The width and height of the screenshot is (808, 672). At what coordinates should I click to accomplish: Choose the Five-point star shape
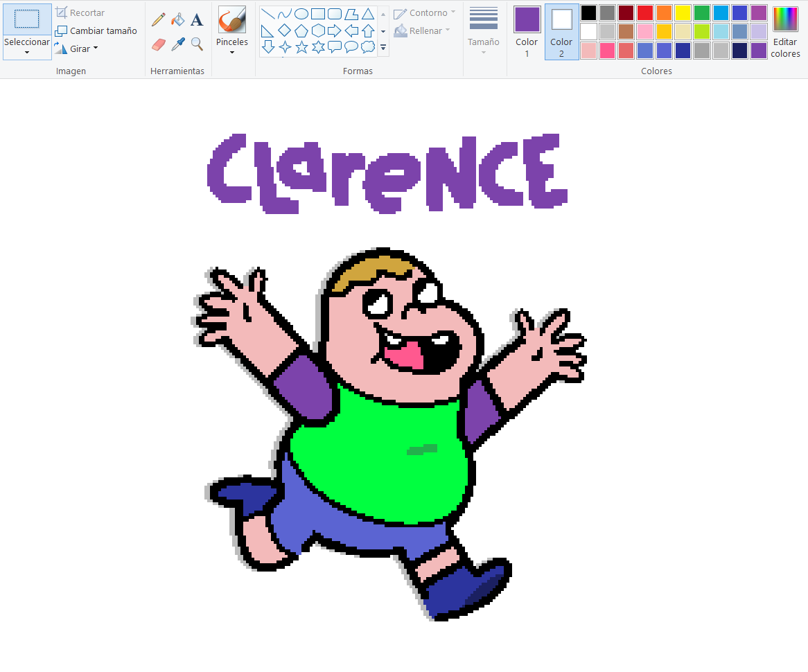click(301, 47)
